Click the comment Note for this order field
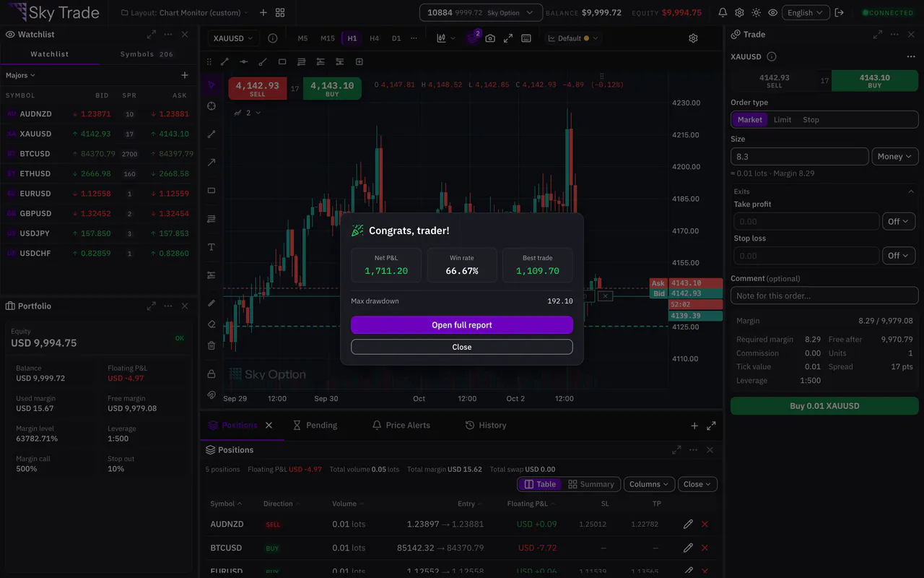Image resolution: width=924 pixels, height=578 pixels. (x=824, y=296)
